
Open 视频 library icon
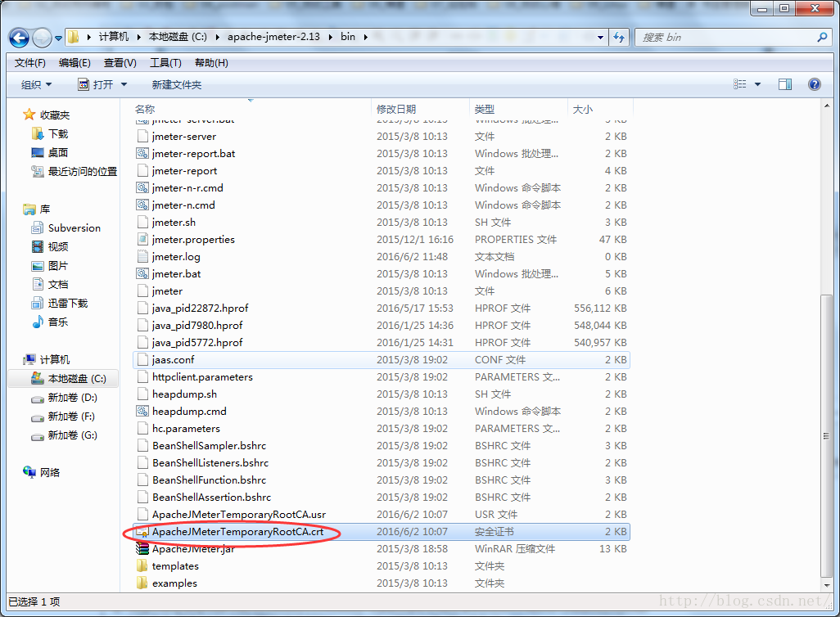coord(38,247)
